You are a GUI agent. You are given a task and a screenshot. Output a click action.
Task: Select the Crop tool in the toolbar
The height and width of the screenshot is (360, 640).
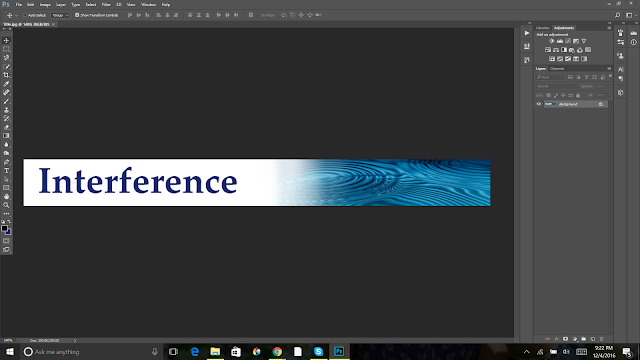pos(6,75)
